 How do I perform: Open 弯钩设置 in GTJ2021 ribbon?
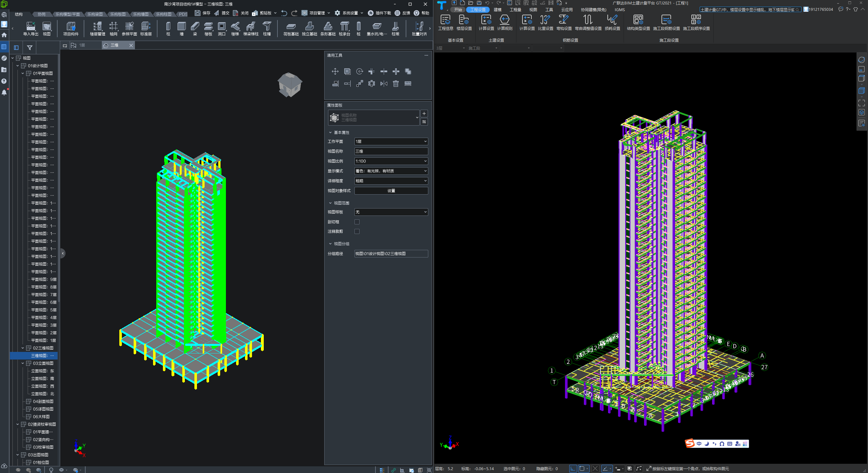pos(564,23)
